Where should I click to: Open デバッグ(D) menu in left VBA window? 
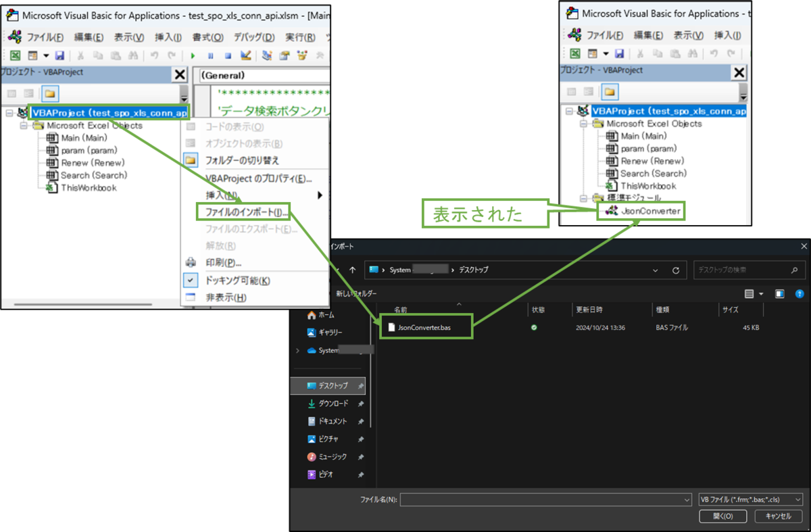pos(254,37)
